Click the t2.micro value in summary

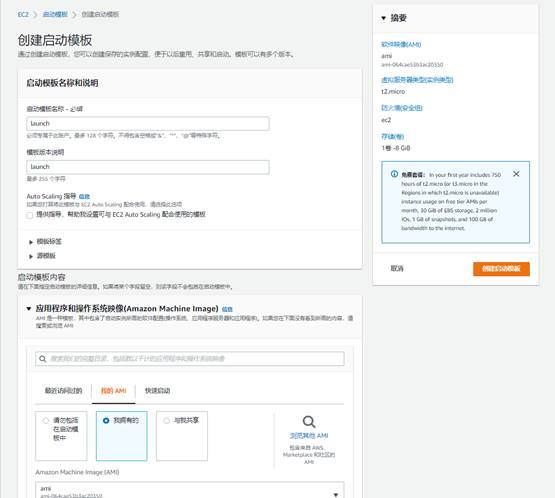click(x=393, y=92)
